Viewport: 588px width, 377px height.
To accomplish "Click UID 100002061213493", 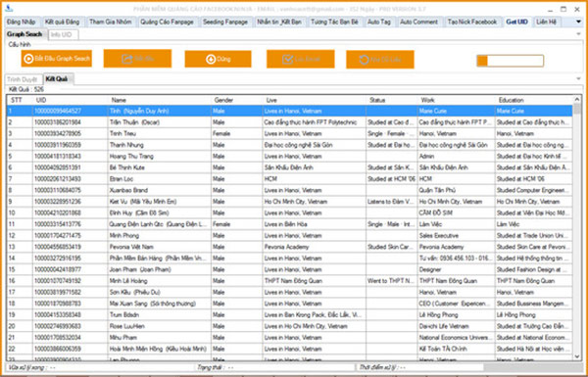I will pos(71,179).
